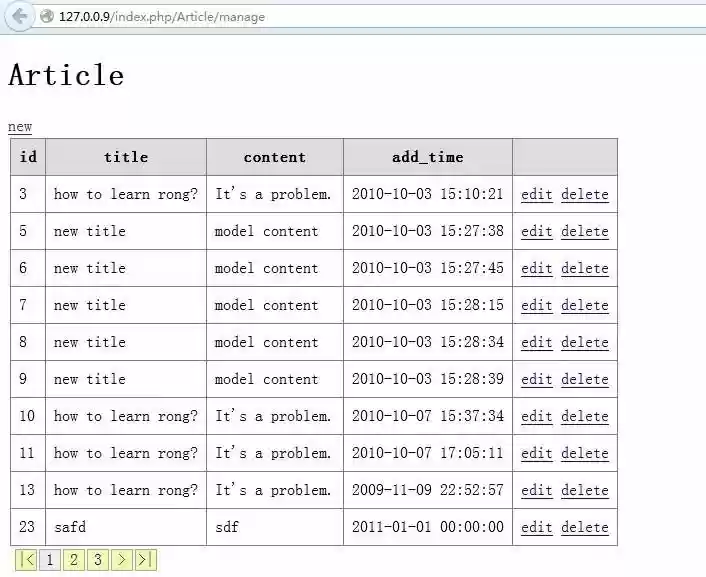Viewport: 706px width, 577px height.
Task: Click the 'content' column header
Action: pos(275,157)
